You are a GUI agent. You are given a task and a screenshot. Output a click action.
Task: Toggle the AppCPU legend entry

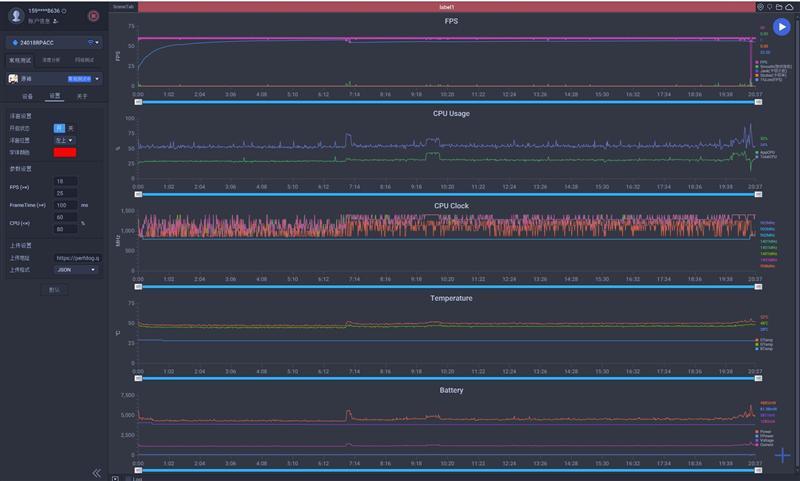[766, 153]
